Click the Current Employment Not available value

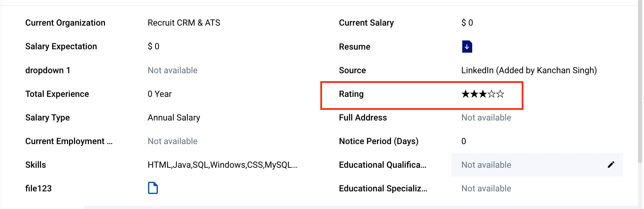(x=172, y=141)
